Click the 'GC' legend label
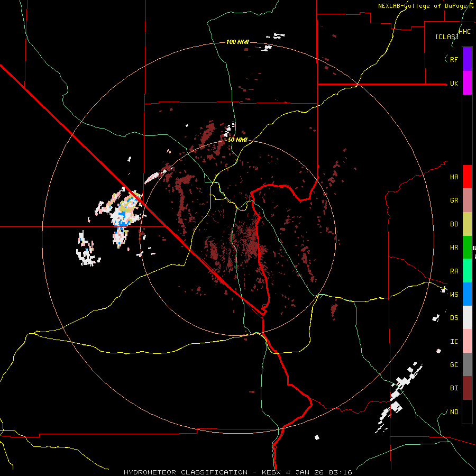Viewport: 476px width, 476px height. point(454,365)
